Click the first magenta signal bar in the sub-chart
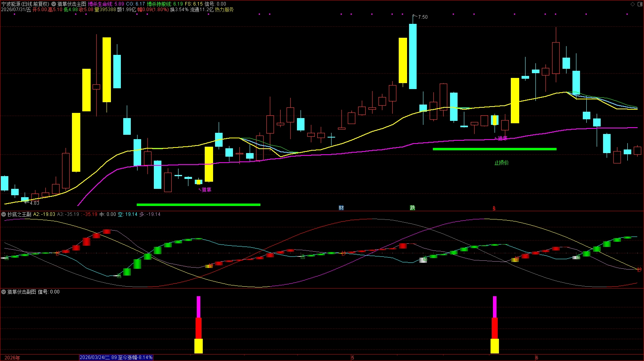 click(198, 307)
